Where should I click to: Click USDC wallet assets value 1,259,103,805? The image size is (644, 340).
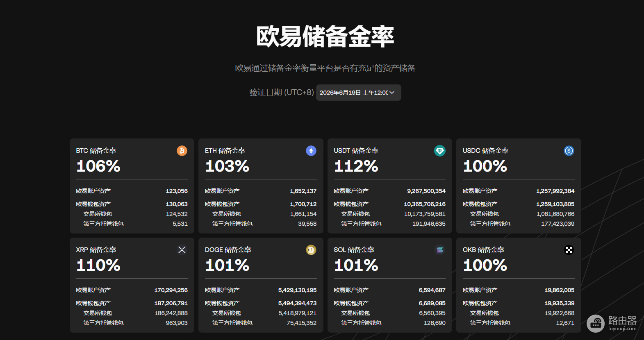point(555,204)
